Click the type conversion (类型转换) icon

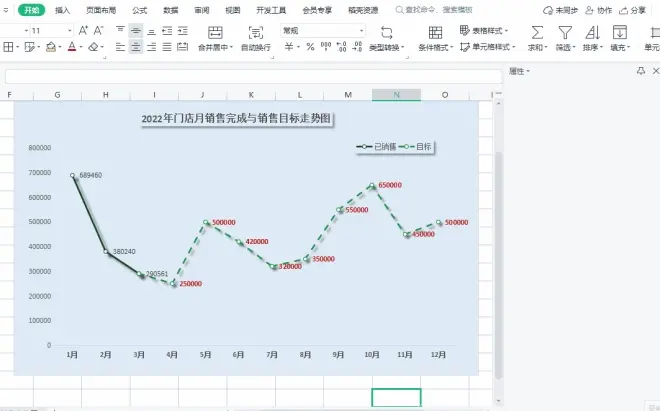coord(386,32)
